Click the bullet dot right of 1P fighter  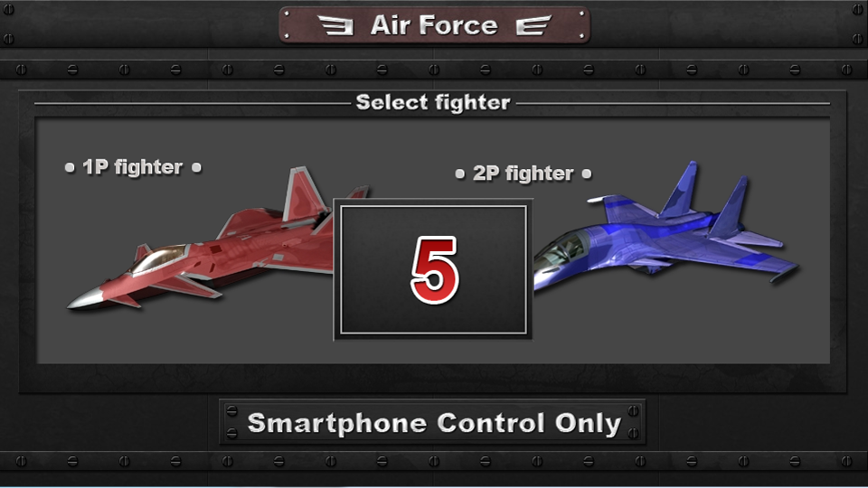196,168
